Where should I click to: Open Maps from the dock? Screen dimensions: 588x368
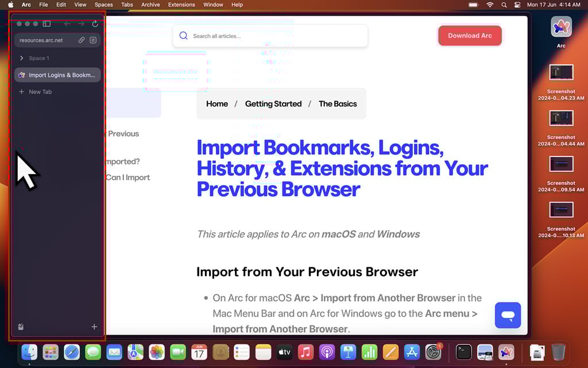pos(136,352)
